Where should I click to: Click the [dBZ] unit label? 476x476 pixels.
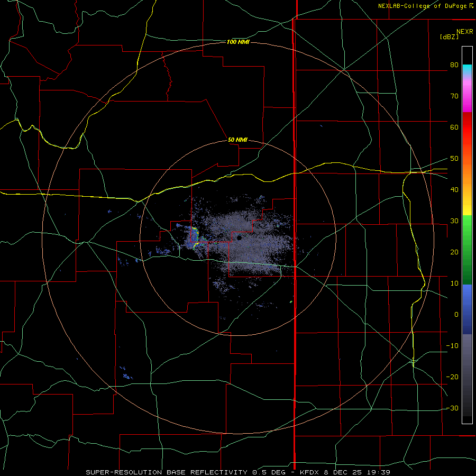(449, 36)
